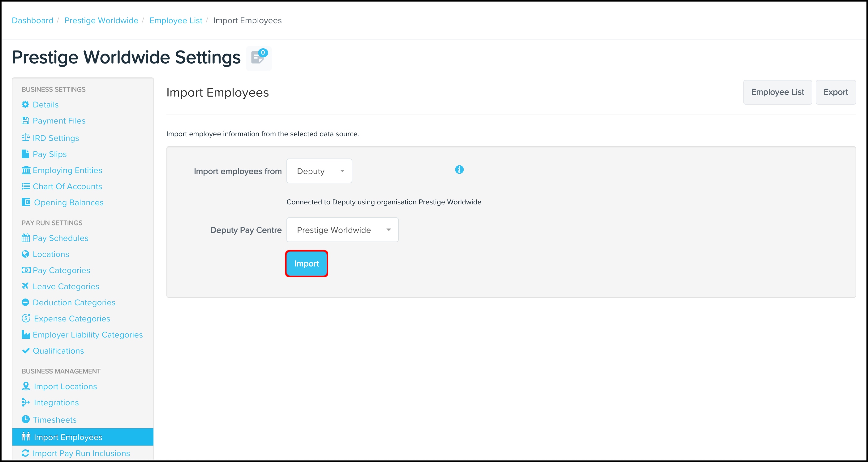
Task: Click the map pin icon beside Import Locations
Action: (26, 386)
